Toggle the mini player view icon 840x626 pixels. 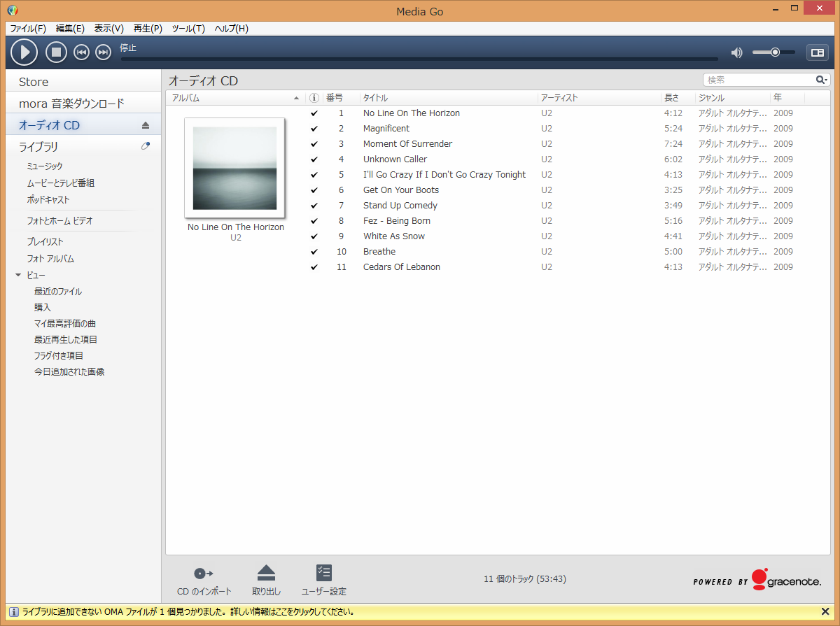[817, 52]
